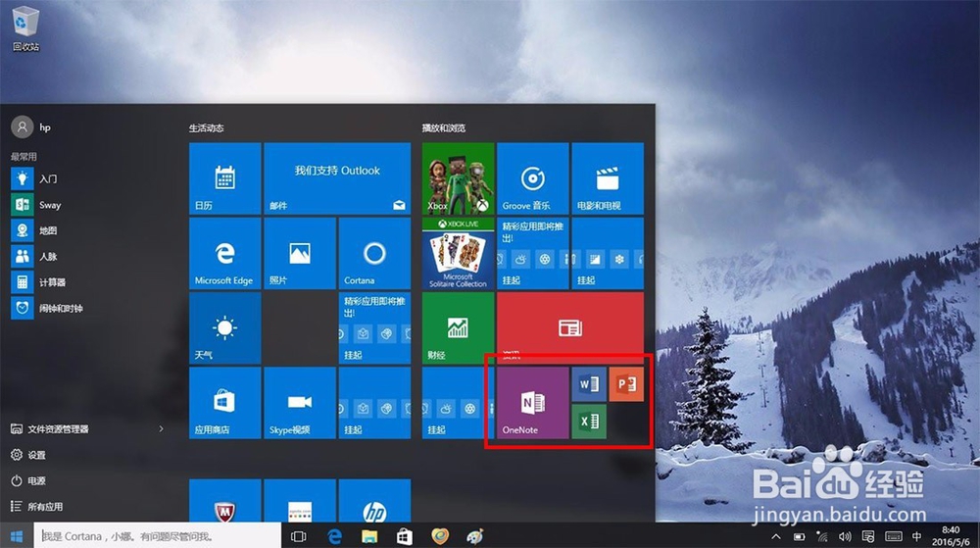The height and width of the screenshot is (548, 980).
Task: Launch the Skype视频 tile
Action: tap(300, 403)
